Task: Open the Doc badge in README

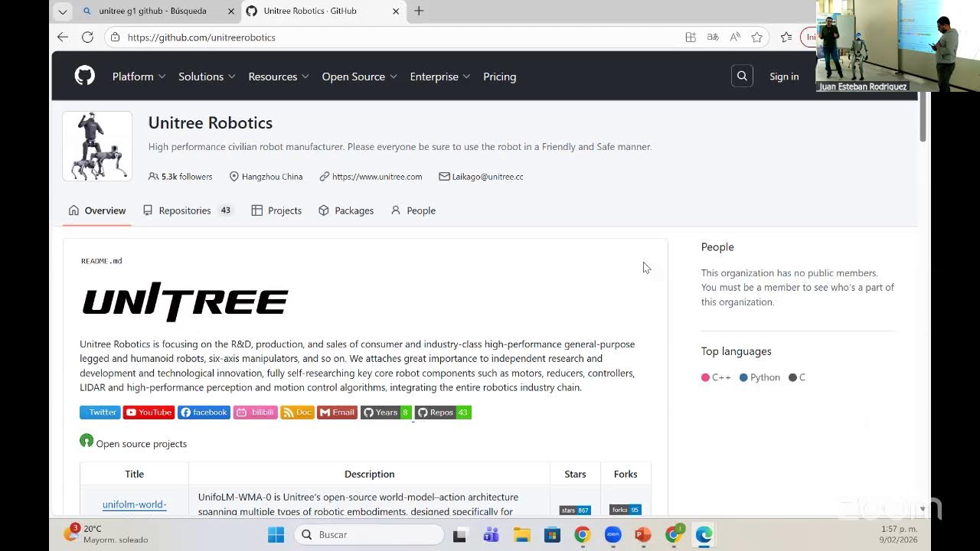Action: point(297,412)
